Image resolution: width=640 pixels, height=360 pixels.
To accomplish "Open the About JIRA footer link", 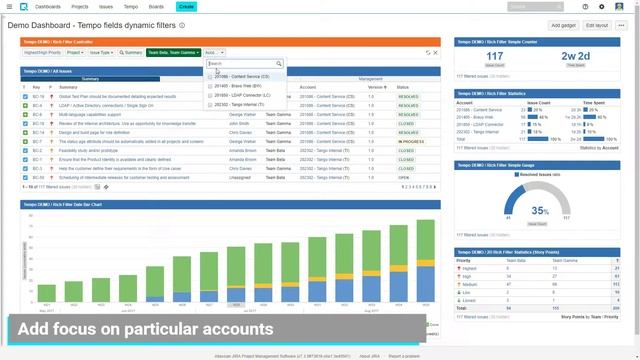I will 369,356.
